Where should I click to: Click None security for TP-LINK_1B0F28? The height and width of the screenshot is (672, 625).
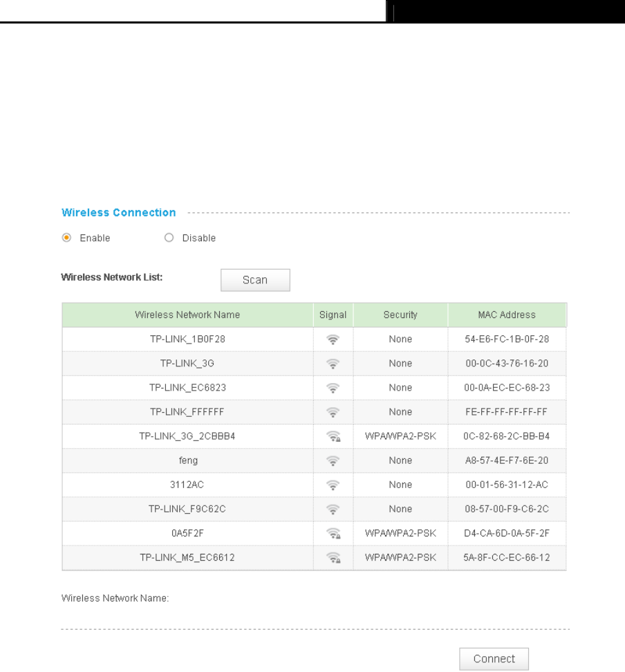coord(400,339)
